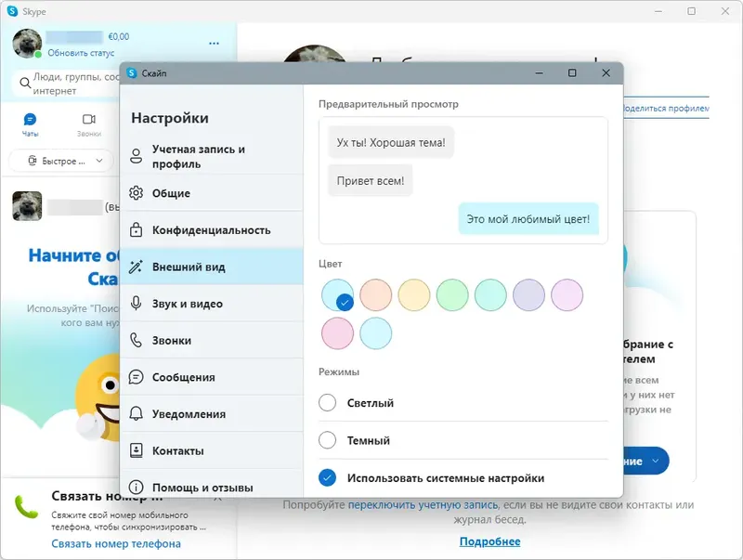
Task: Click the search people and groups field
Action: tap(66, 84)
